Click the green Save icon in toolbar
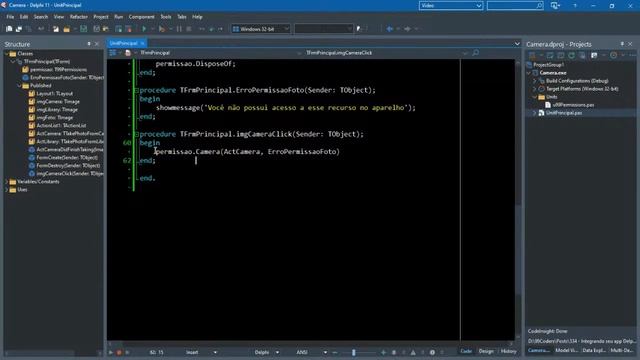This screenshot has width=640, height=360. pos(84,29)
